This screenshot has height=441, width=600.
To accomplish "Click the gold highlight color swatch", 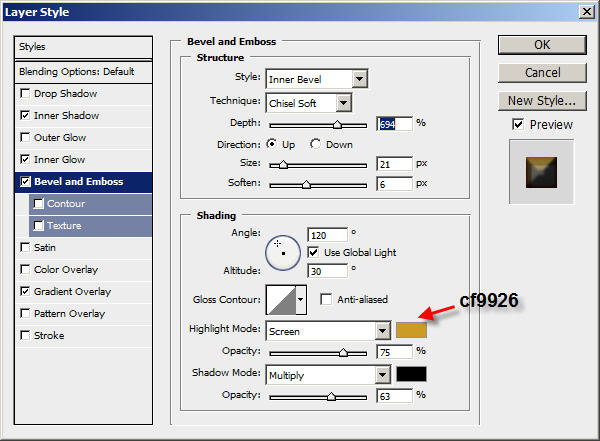I will click(411, 330).
